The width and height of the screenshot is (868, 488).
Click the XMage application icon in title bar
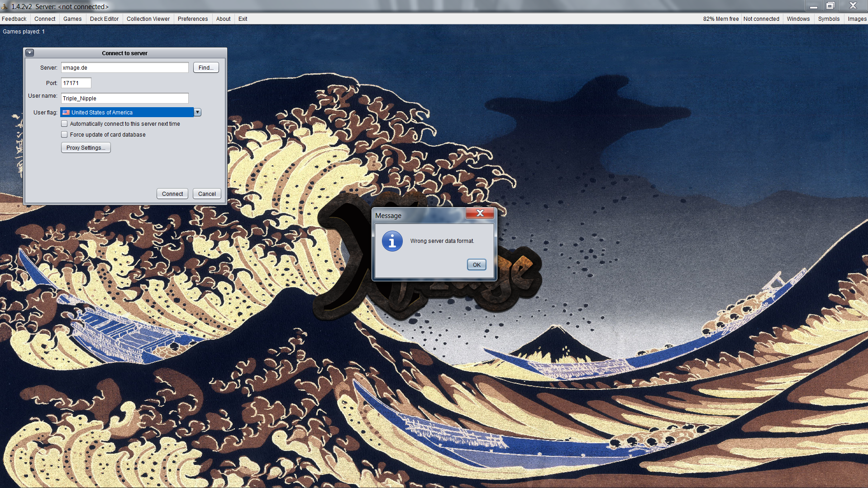[x=5, y=6]
